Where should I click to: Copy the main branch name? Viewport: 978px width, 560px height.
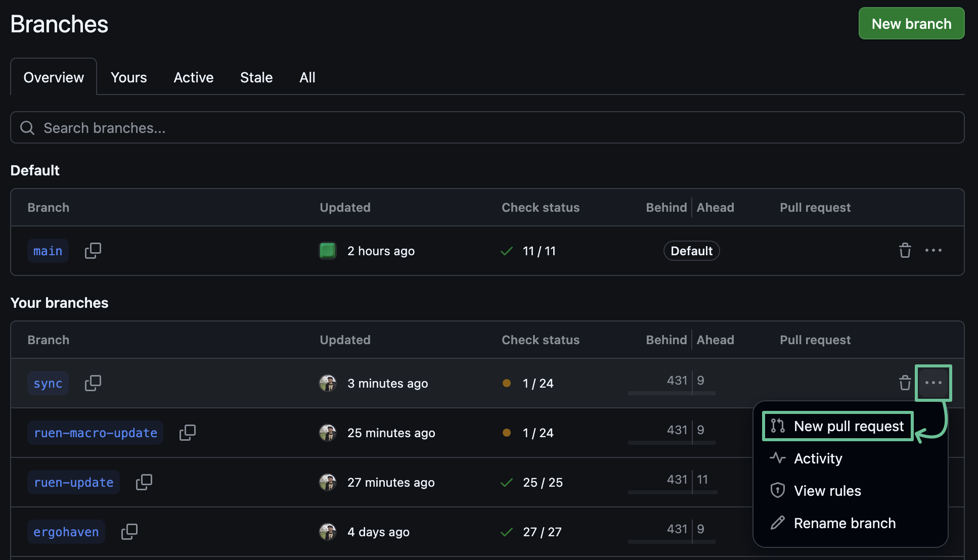(93, 251)
